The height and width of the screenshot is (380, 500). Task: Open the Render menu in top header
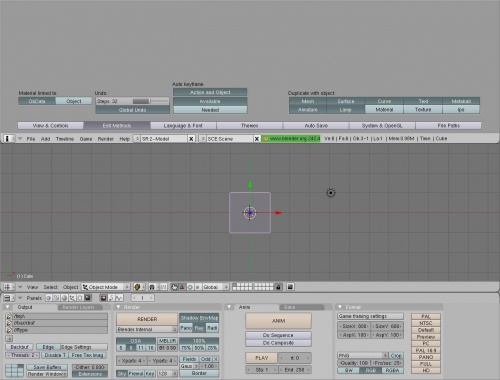[x=106, y=139]
